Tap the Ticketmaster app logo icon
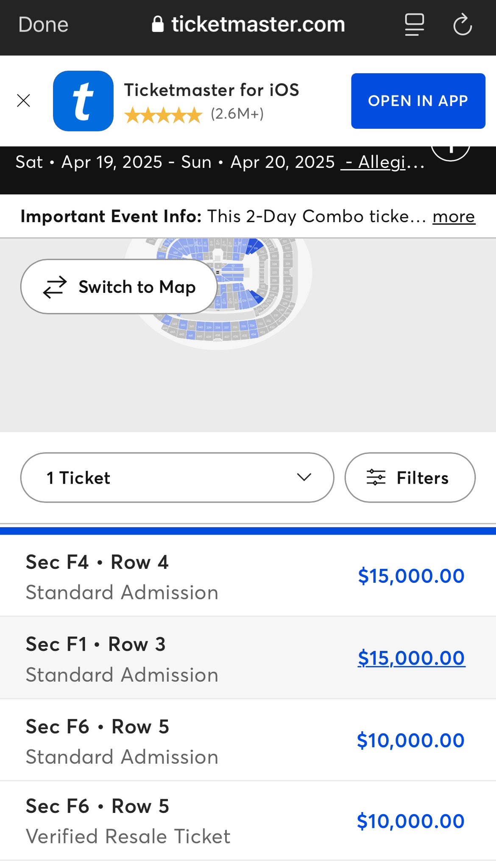Image resolution: width=496 pixels, height=868 pixels. click(x=83, y=101)
